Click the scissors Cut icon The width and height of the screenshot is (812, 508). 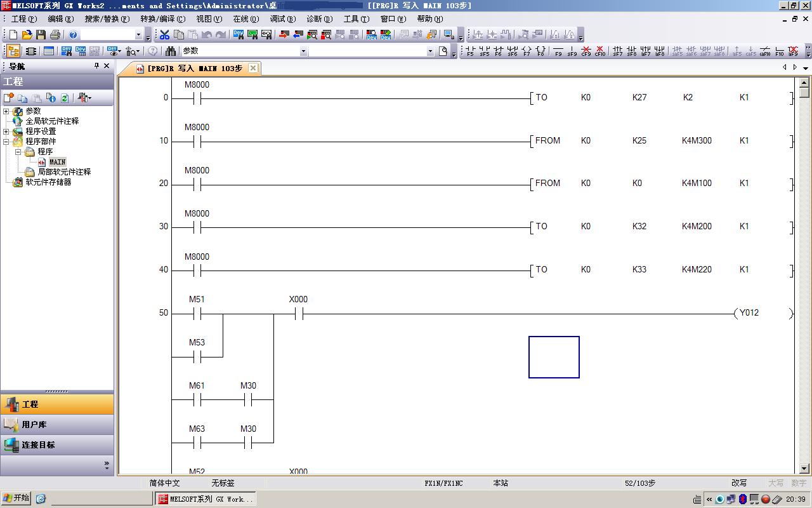pos(165,35)
